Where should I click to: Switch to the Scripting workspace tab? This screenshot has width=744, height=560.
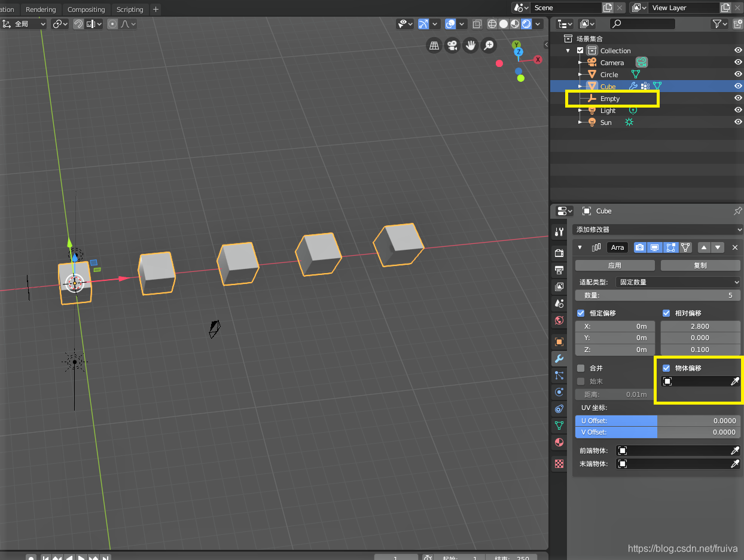130,9
